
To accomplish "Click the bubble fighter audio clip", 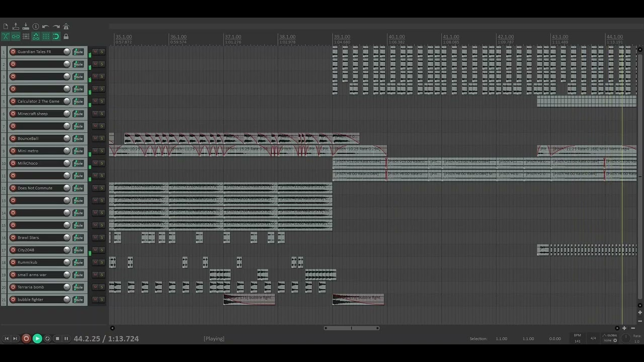I will click(249, 300).
